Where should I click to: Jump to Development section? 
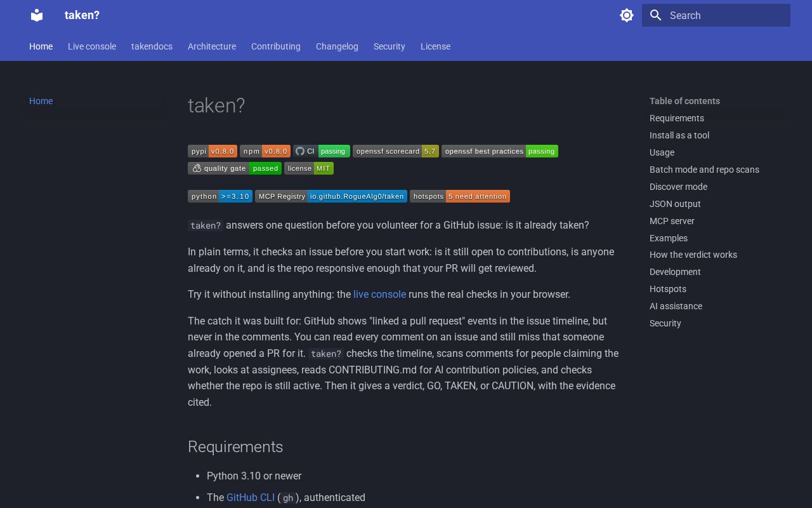[675, 272]
